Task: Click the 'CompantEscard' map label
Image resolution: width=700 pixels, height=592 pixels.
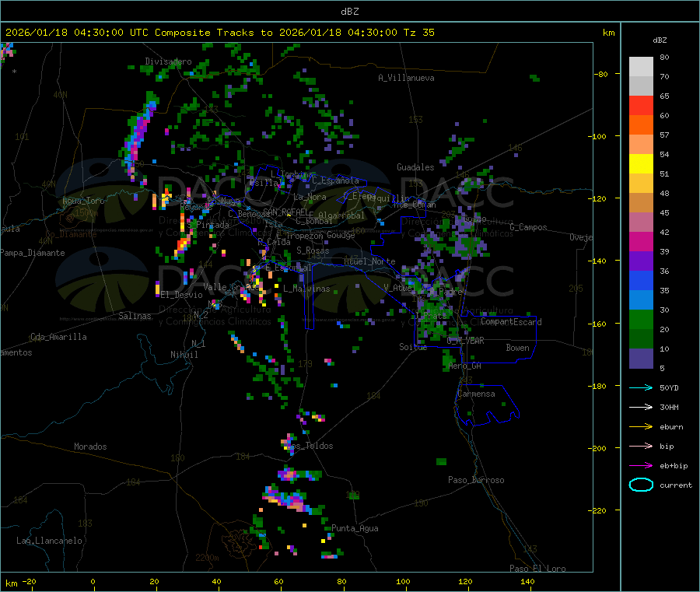Action: point(511,322)
